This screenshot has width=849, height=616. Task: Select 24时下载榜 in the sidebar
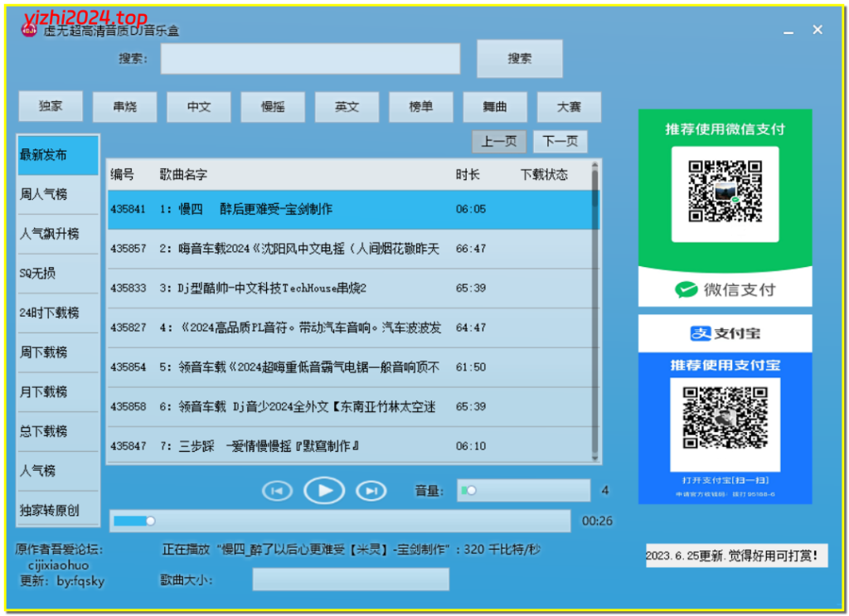(x=58, y=313)
